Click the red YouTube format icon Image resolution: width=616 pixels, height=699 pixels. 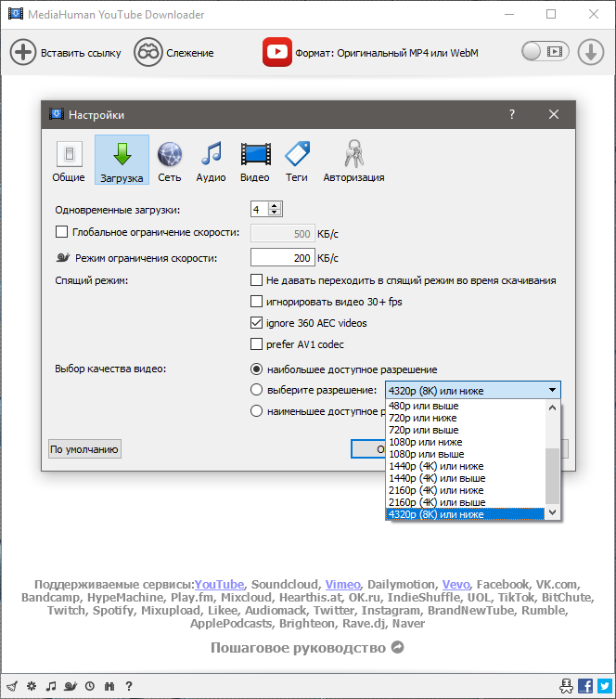click(x=277, y=52)
